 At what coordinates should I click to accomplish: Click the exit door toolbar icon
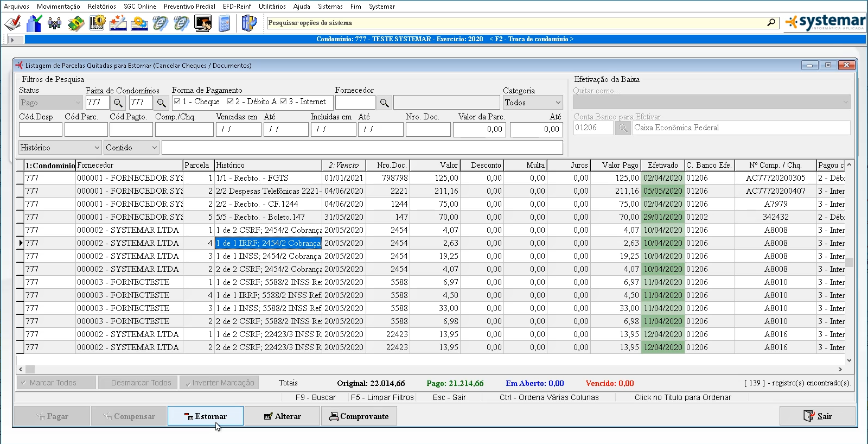(248, 23)
